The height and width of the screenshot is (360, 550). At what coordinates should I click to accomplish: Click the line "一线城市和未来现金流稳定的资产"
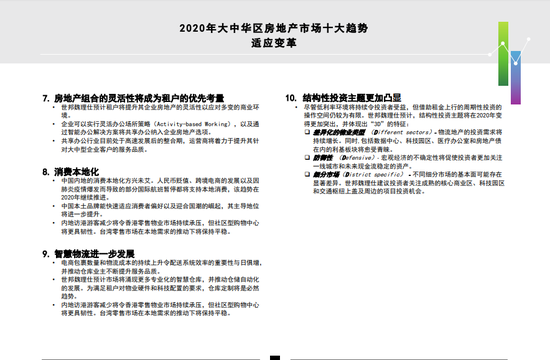363,166
